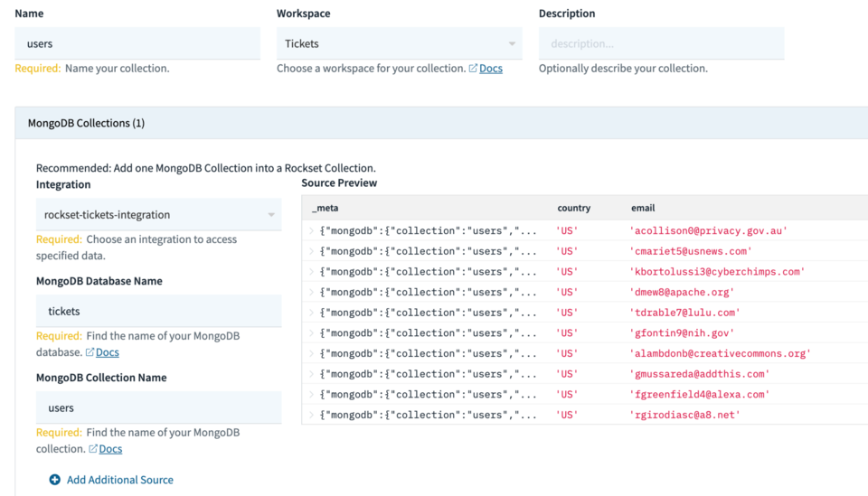Viewport: 868px width, 496px height.
Task: Click email cell 'fgreenfield4@alexa.com'
Action: click(x=700, y=394)
